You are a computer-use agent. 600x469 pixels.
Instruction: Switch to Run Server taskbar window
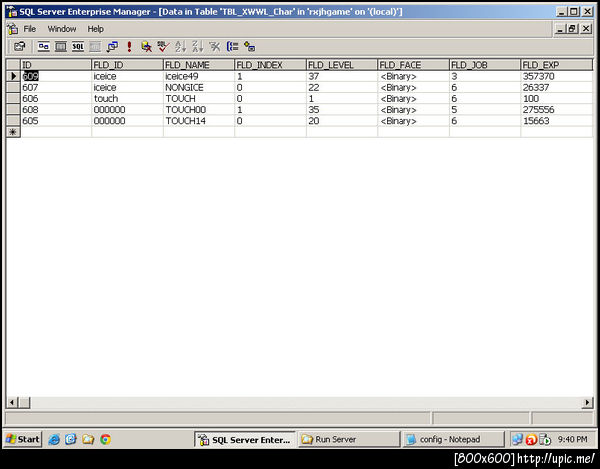click(349, 439)
